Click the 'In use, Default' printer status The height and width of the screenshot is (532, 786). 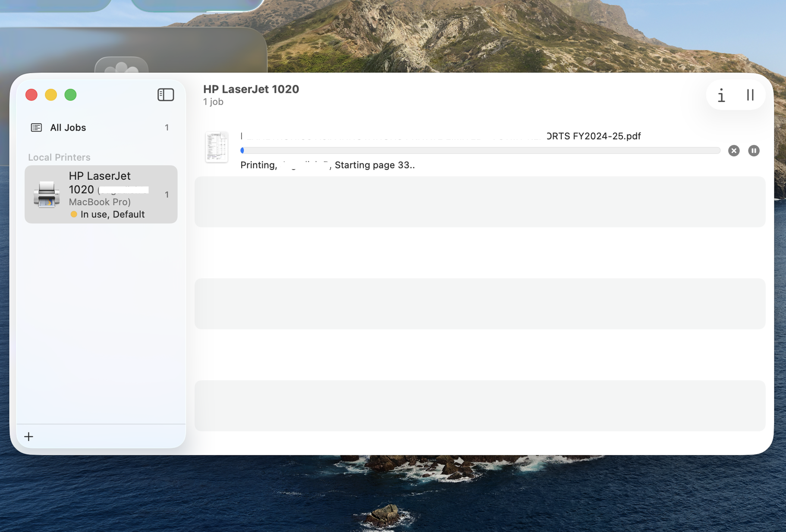(113, 214)
